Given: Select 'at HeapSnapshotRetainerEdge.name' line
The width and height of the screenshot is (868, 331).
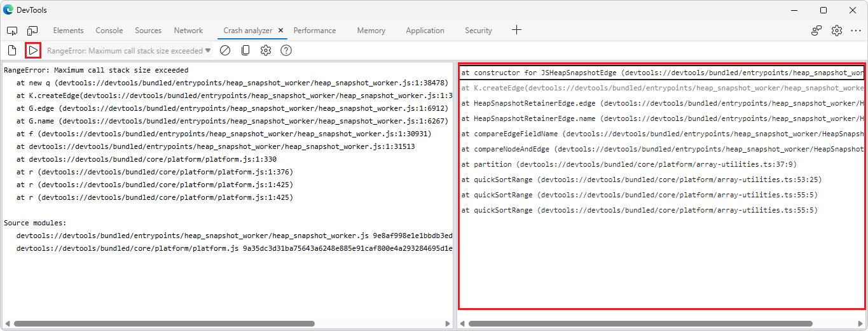Looking at the screenshot, I should click(x=661, y=118).
